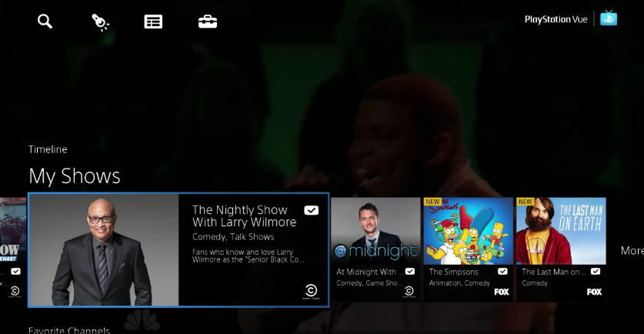The image size is (644, 334).
Task: Select the Timeline section label
Action: 48,149
